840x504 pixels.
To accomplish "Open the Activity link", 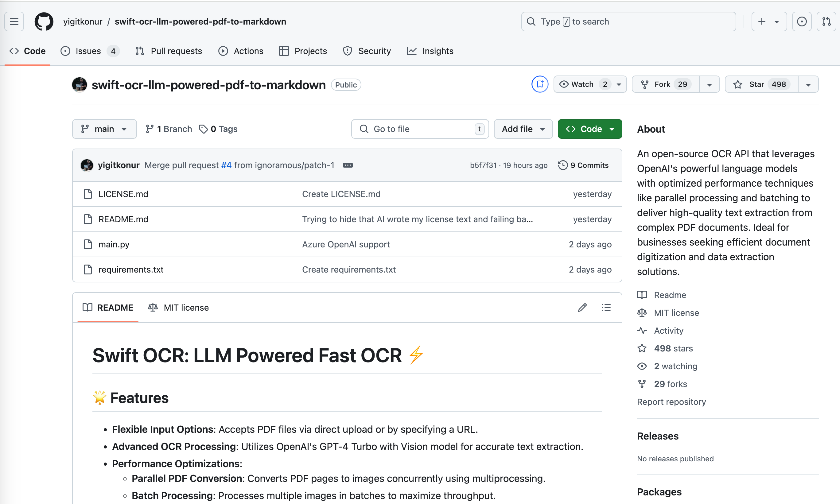I will (x=660, y=331).
